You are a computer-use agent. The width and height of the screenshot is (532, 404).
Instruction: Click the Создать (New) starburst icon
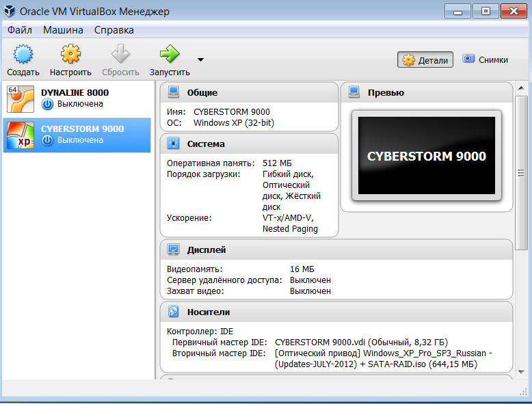[x=23, y=54]
